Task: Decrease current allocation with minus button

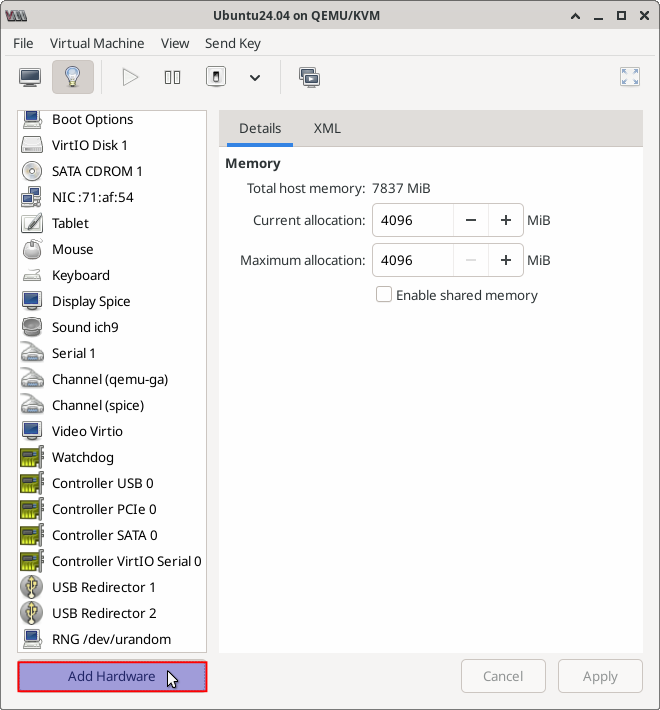Action: point(471,220)
